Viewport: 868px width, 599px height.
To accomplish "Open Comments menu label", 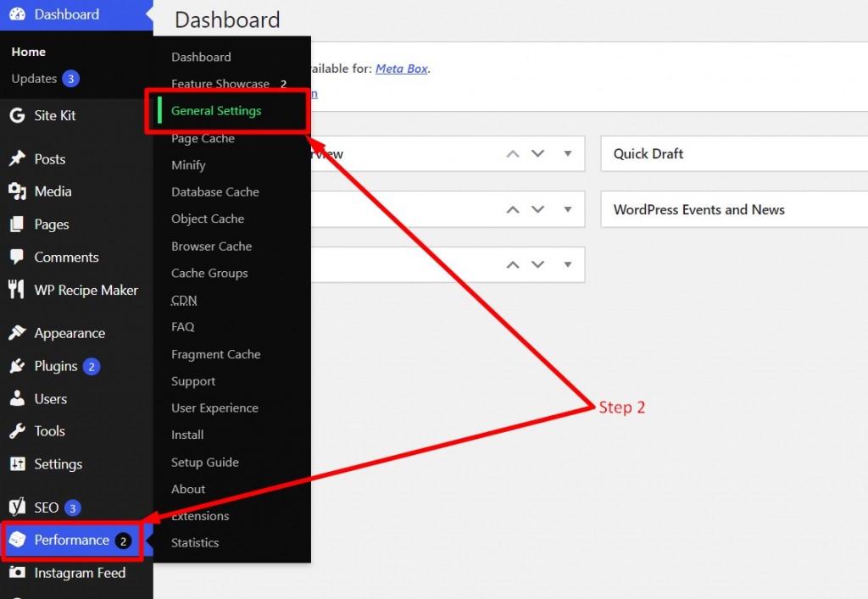I will 66,258.
